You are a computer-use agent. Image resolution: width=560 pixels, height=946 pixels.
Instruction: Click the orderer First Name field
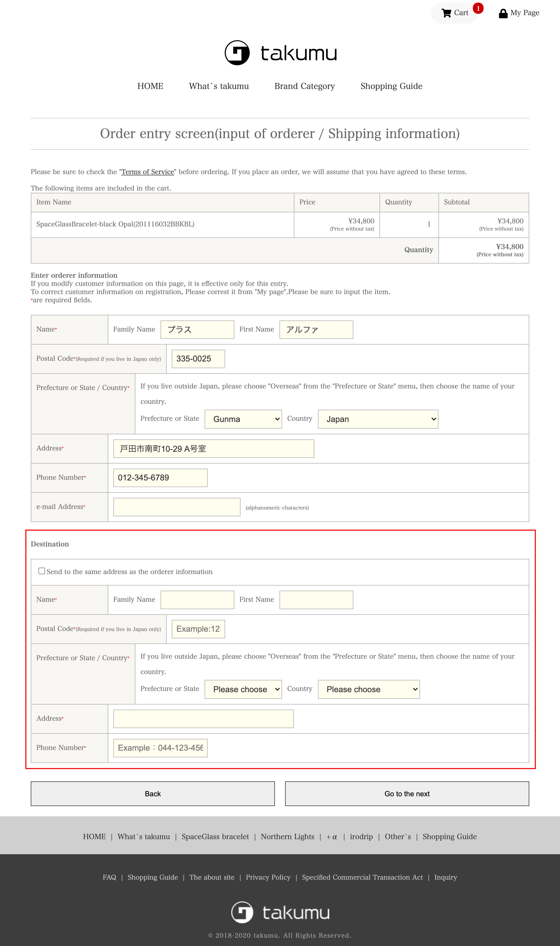316,330
